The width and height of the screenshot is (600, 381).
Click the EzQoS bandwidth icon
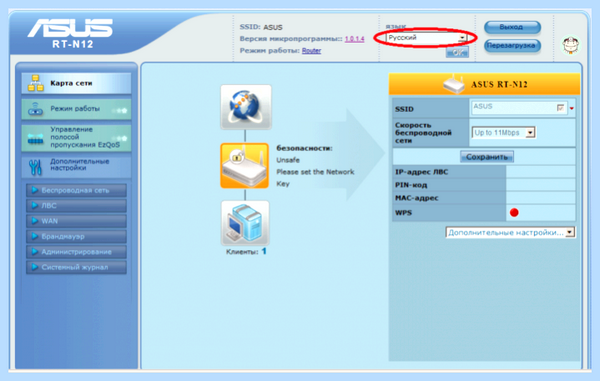point(36,138)
